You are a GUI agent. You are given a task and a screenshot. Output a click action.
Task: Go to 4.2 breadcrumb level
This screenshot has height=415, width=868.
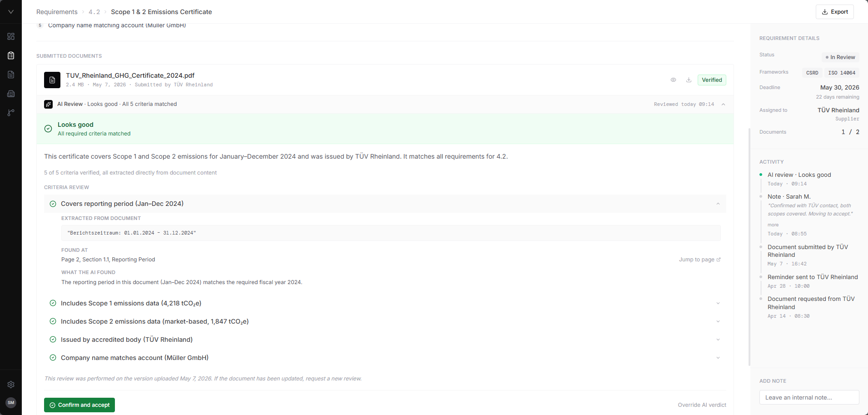pyautogui.click(x=94, y=12)
